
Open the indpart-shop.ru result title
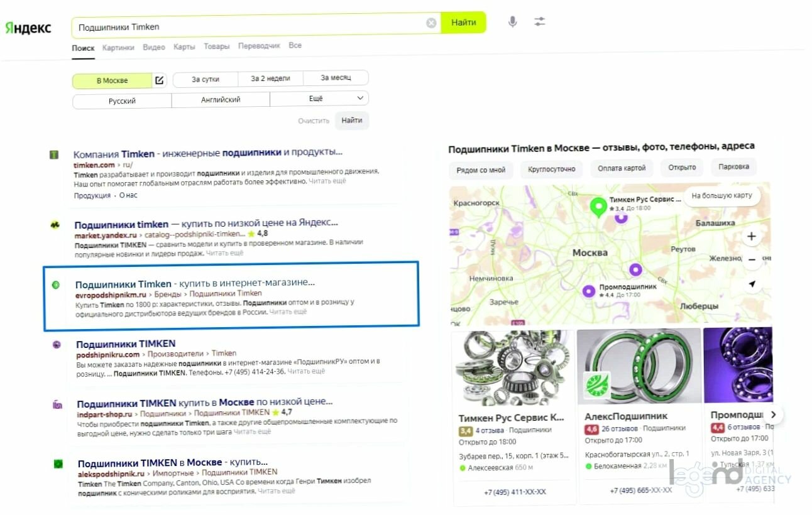pos(205,403)
